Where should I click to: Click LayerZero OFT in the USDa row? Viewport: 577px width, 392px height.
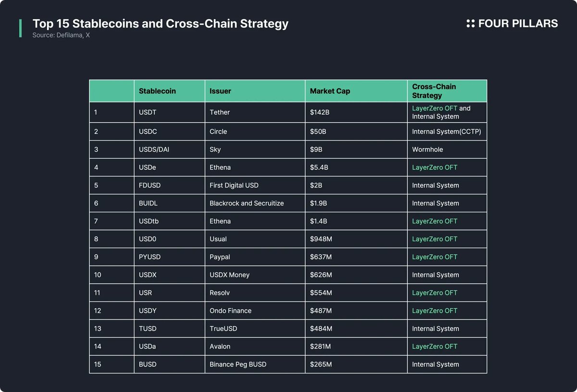point(434,346)
